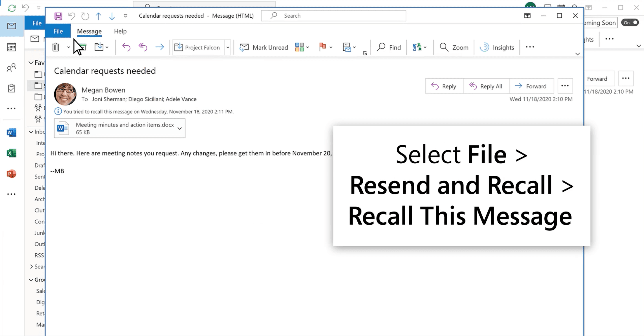Image resolution: width=644 pixels, height=336 pixels.
Task: Launch Excel from the sidebar
Action: (x=11, y=153)
